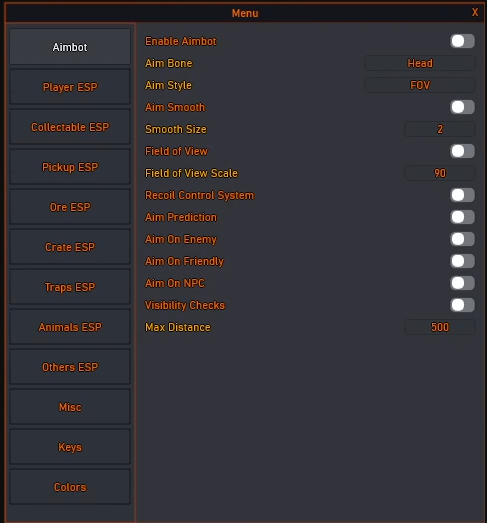Go to the Ore ESP section
The height and width of the screenshot is (523, 487).
pyautogui.click(x=70, y=207)
